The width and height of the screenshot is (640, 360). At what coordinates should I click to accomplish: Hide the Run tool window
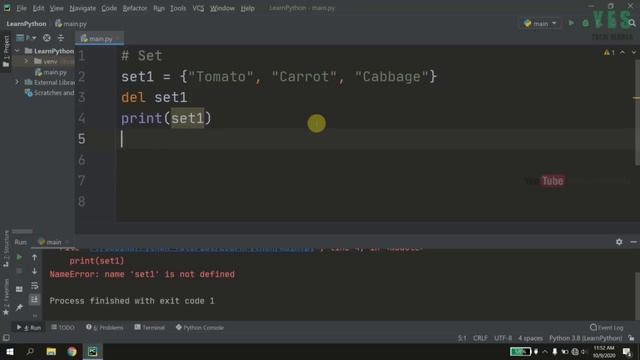coord(633,242)
